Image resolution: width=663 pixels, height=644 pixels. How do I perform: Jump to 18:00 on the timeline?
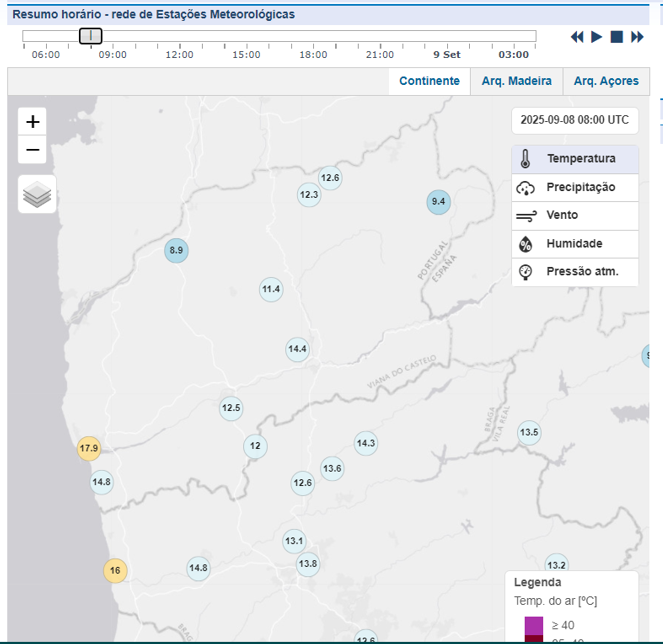point(313,55)
